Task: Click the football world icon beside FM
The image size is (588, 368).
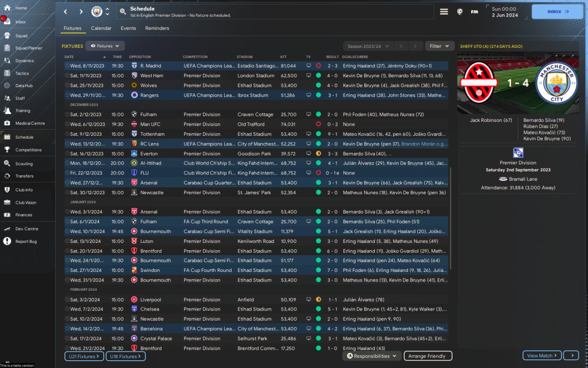Action: (x=459, y=11)
